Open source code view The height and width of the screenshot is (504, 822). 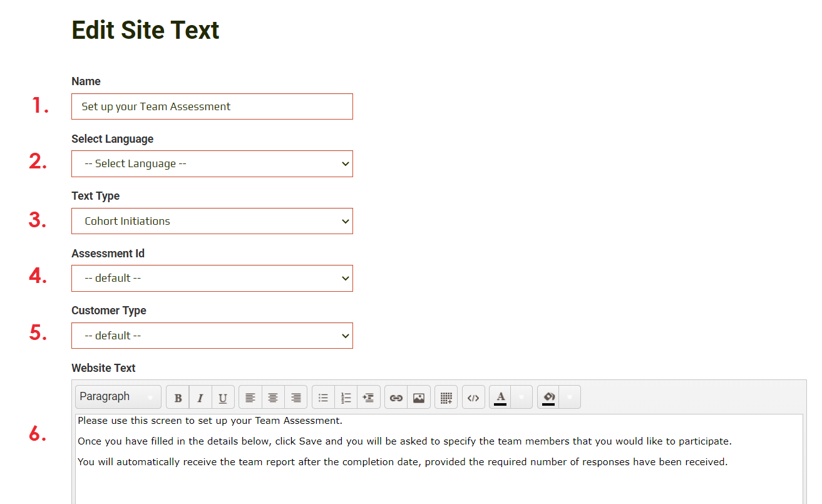473,398
